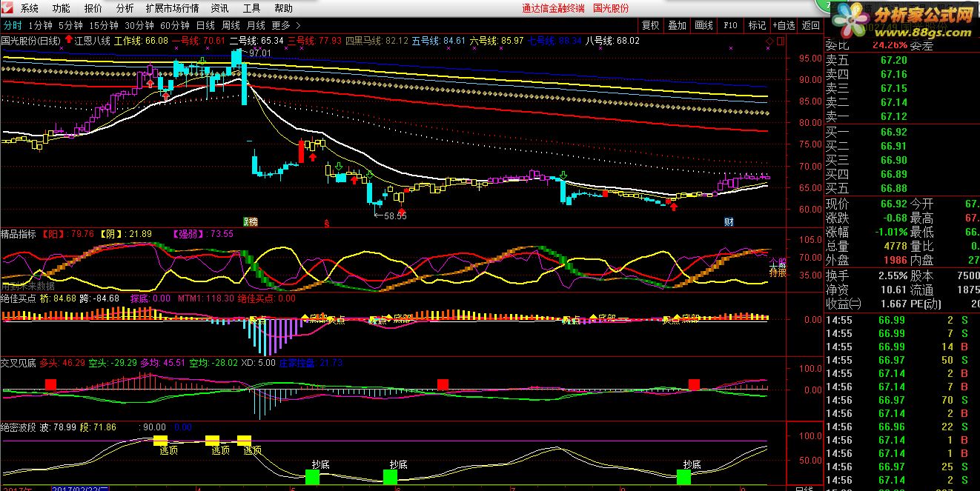
Task: Click the 标记 mark button
Action: [x=757, y=25]
